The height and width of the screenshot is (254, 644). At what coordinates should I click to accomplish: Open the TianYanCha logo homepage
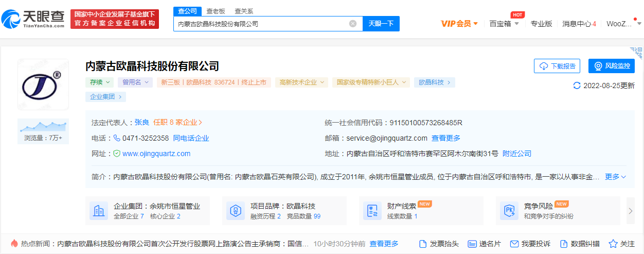point(33,19)
